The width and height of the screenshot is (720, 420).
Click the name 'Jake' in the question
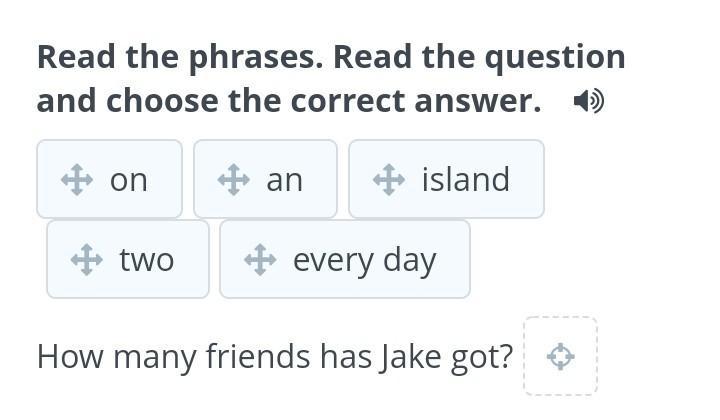pyautogui.click(x=411, y=356)
